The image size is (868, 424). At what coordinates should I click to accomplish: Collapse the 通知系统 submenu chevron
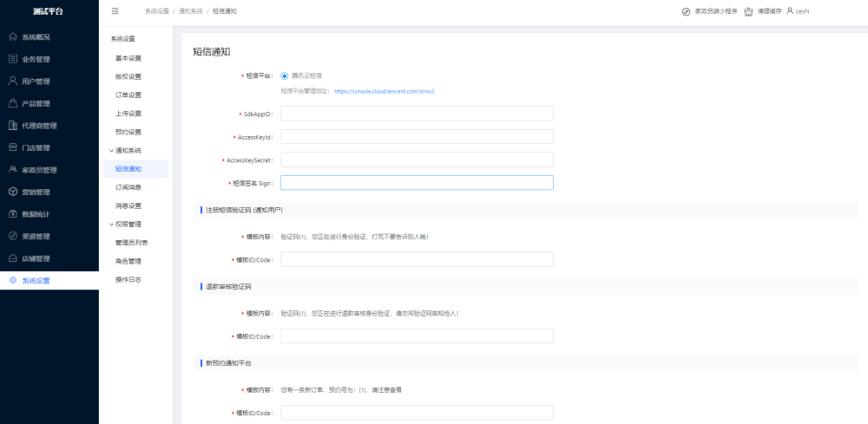tap(111, 150)
